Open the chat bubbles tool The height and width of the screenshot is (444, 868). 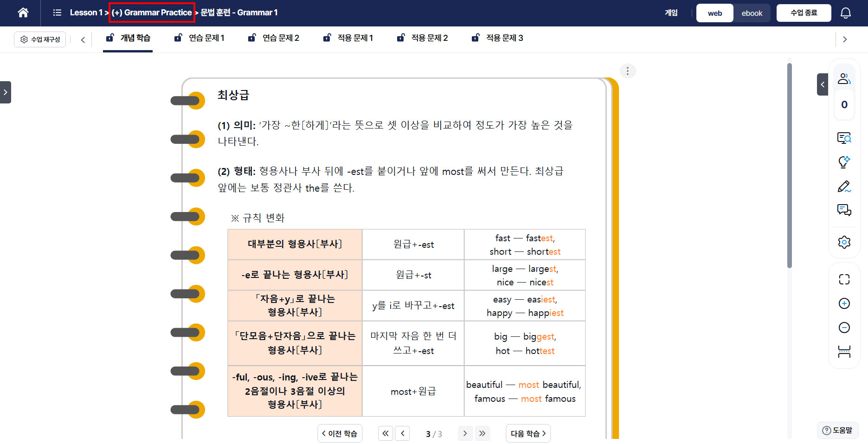point(844,210)
